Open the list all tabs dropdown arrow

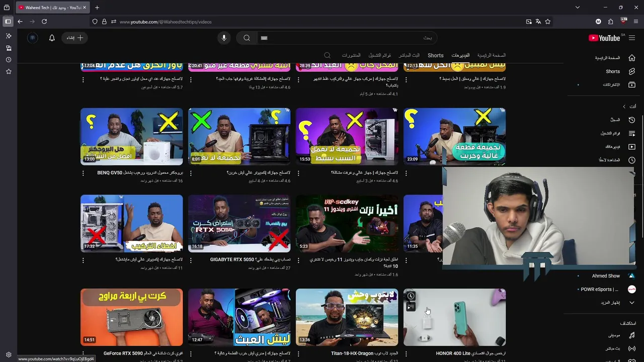pyautogui.click(x=578, y=8)
